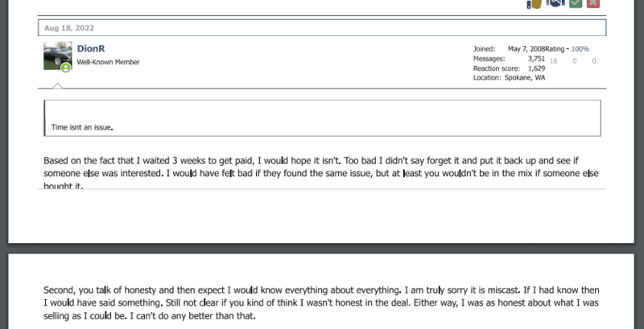Click the thumbs-up reaction icon
The image size is (644, 329).
pos(533,3)
